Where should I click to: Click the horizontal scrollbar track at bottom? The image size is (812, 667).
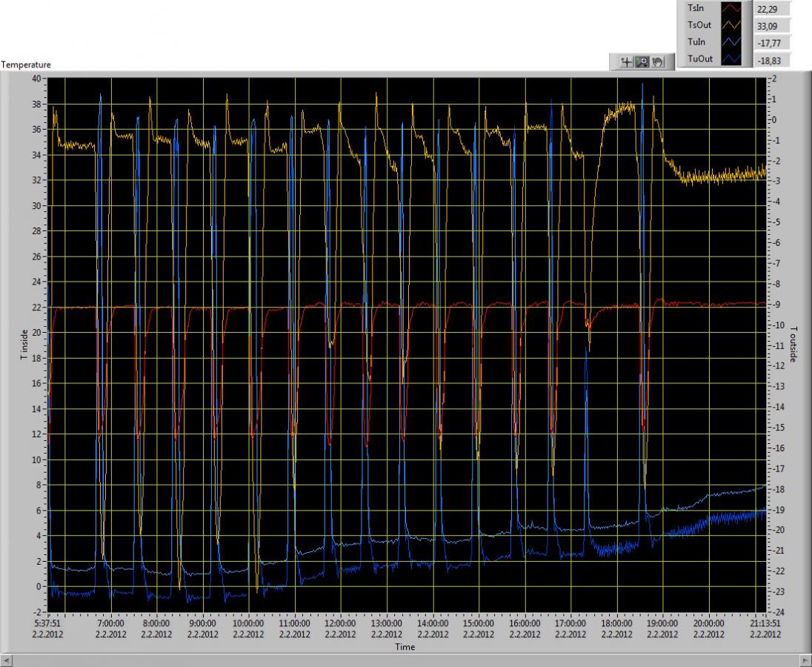pyautogui.click(x=405, y=659)
